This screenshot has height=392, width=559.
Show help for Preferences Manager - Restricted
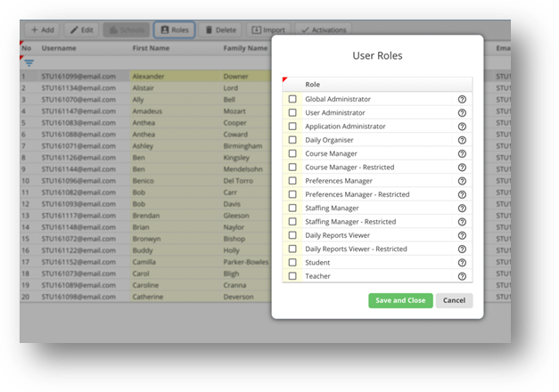(x=462, y=194)
